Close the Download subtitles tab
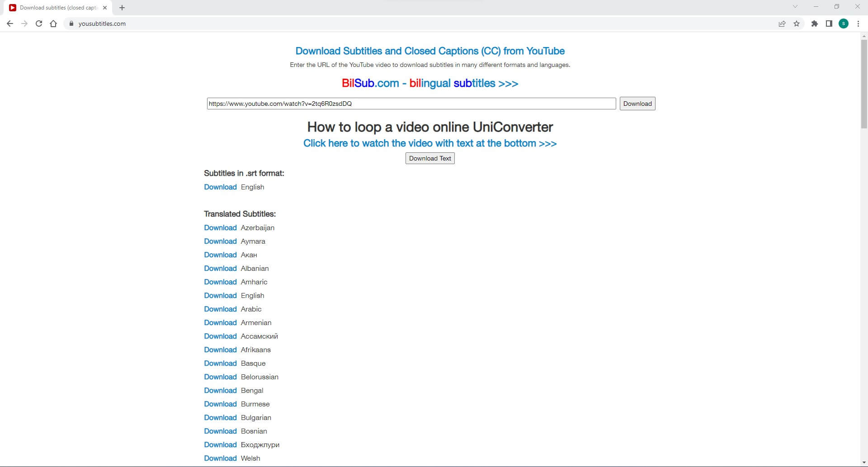 point(105,8)
